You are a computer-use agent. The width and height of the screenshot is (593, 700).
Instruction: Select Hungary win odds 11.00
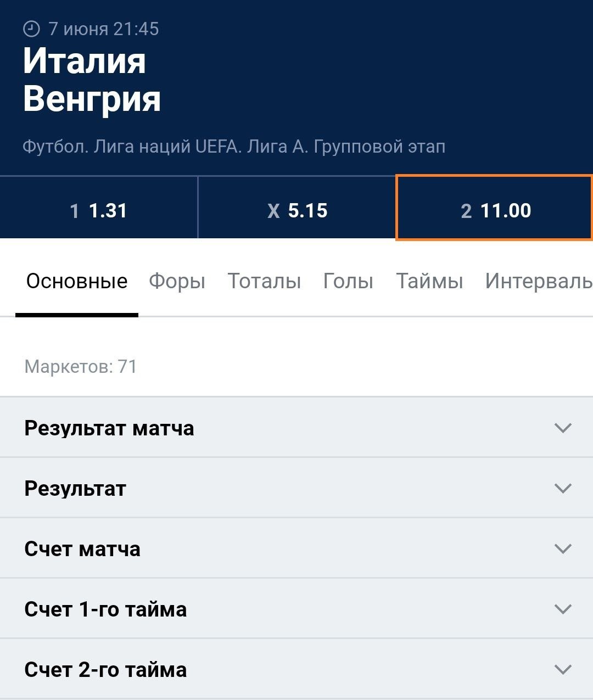coord(495,210)
